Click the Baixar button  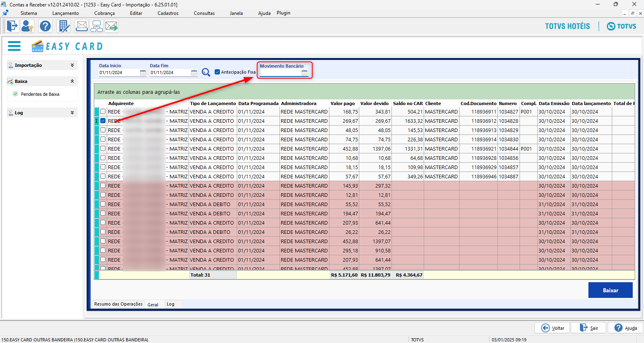611,290
